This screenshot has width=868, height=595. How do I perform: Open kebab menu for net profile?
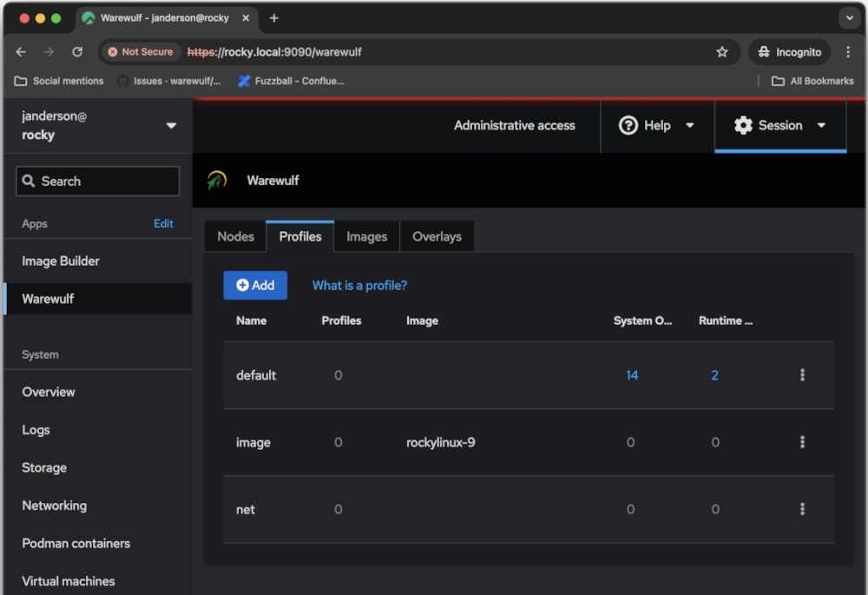point(802,509)
